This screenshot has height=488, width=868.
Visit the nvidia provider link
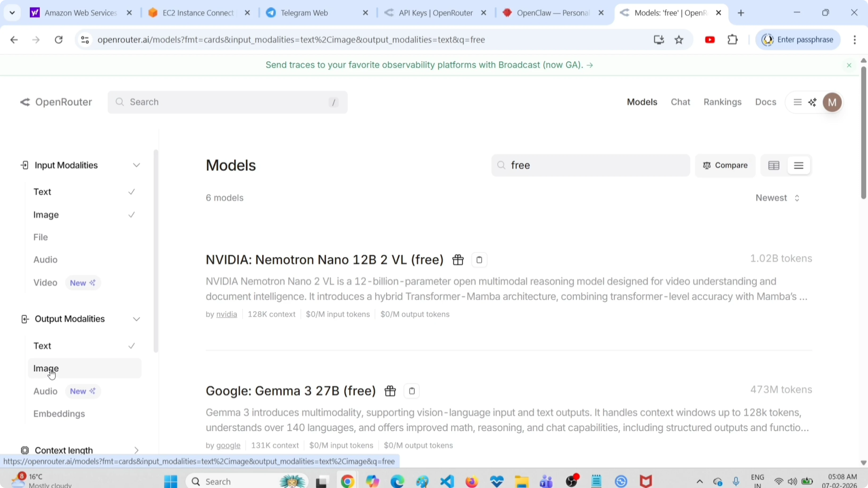(226, 314)
